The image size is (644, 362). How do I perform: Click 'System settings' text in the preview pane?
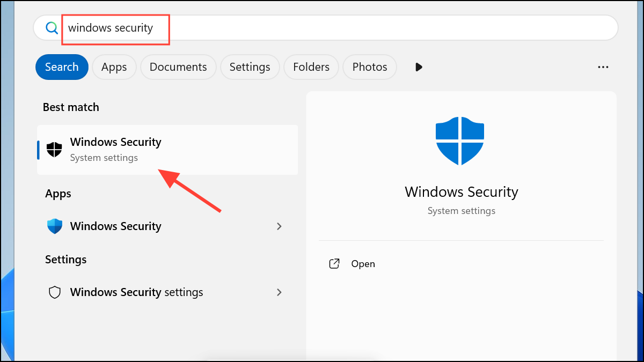[462, 211]
